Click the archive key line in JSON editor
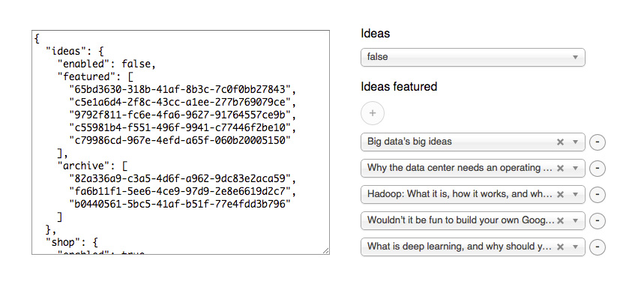The height and width of the screenshot is (287, 644). point(92,166)
